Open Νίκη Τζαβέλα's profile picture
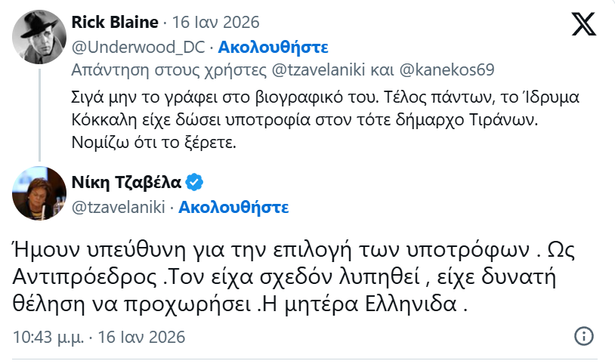The height and width of the screenshot is (364, 615). point(39,193)
